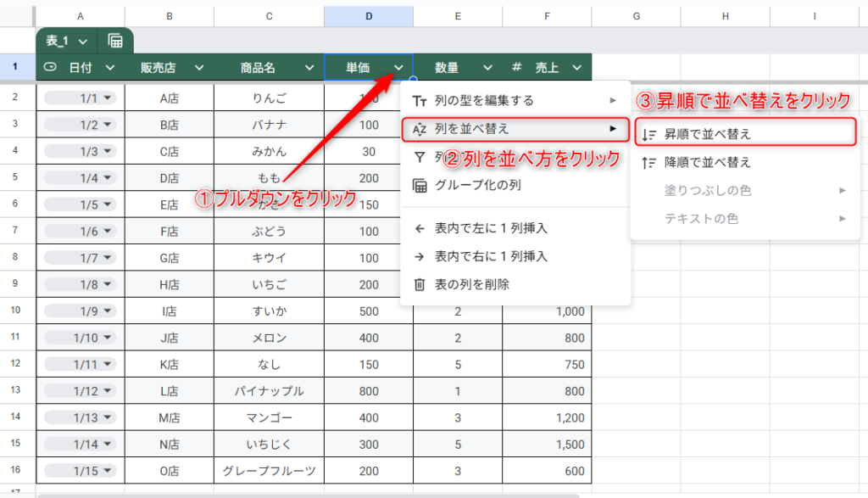Click the table view icon beside 表_1
868x498 pixels.
coord(115,41)
